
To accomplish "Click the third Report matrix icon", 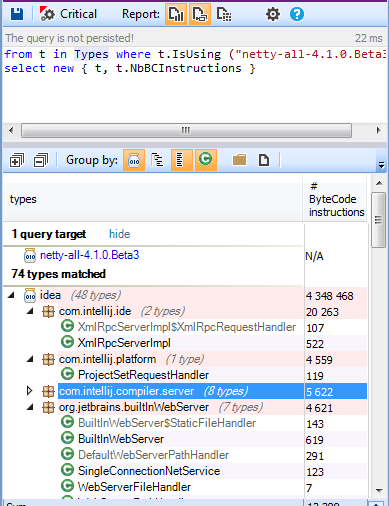I will (224, 14).
